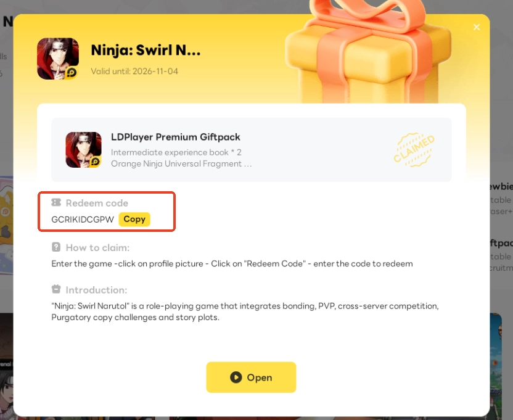513x420 pixels.
Task: Open the Ninja: Swirl Naruto game
Action: (x=251, y=377)
